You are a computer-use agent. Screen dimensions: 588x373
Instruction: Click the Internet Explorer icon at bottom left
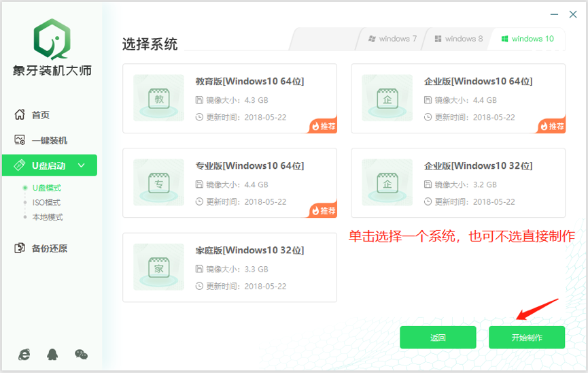click(24, 354)
